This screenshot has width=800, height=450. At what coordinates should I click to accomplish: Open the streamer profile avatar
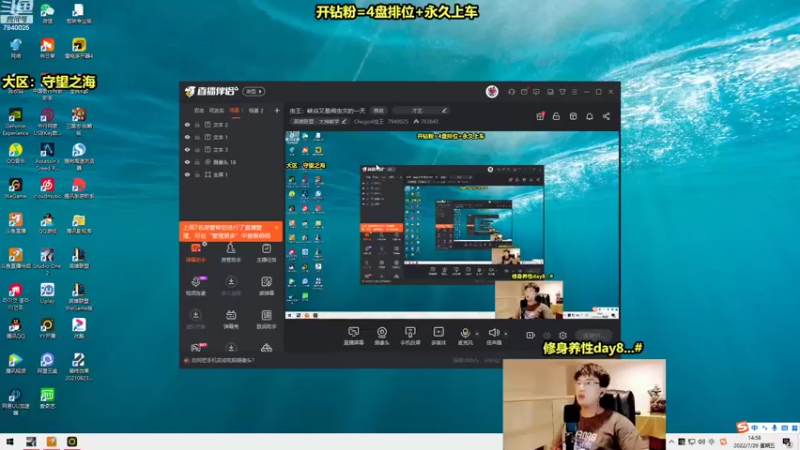[x=492, y=91]
